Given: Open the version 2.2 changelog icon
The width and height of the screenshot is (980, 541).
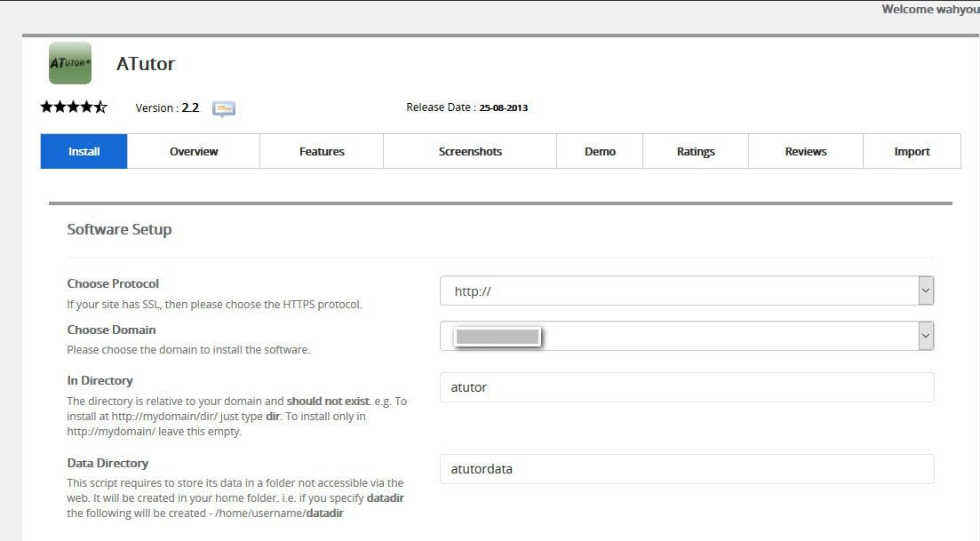Looking at the screenshot, I should pyautogui.click(x=223, y=107).
